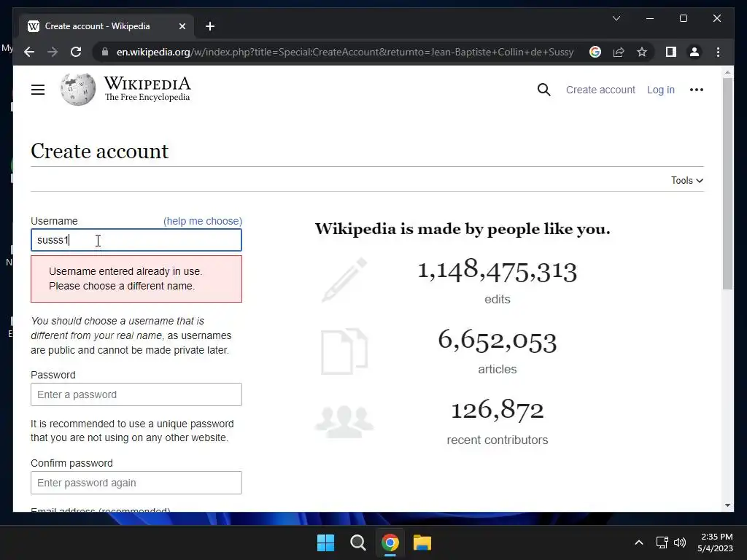Open the Chrome profile avatar
Screen dimensions: 747x560
point(694,52)
